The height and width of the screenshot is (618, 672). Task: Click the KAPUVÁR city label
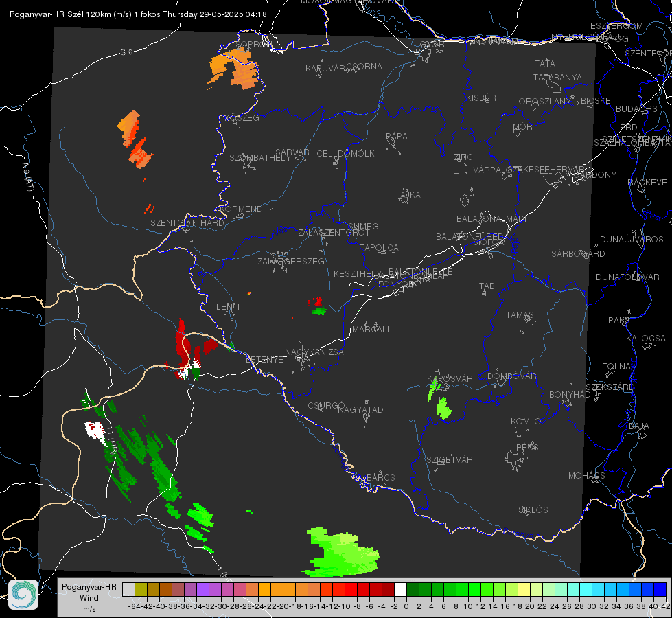tap(326, 68)
